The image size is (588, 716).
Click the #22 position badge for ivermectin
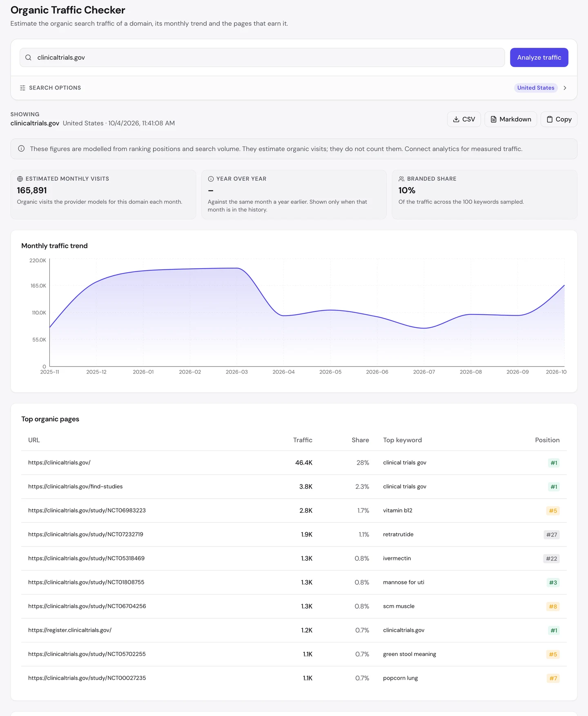tap(551, 559)
